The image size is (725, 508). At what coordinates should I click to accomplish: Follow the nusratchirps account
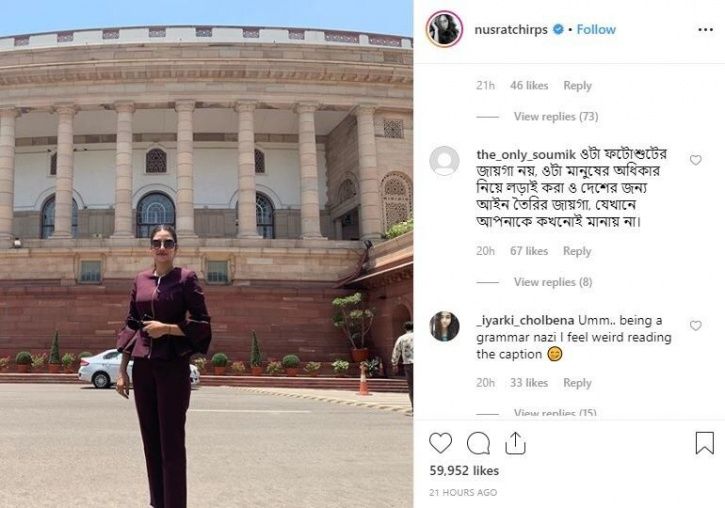[596, 30]
